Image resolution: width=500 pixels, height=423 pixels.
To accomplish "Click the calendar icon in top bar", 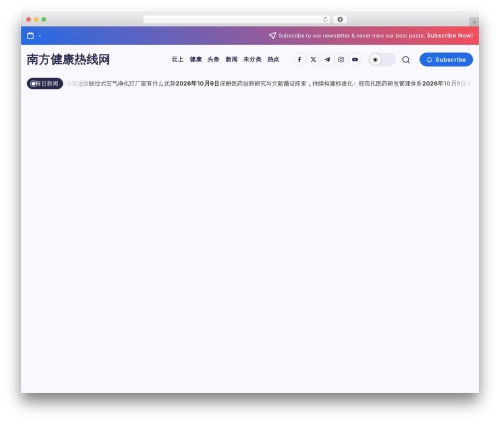I will click(30, 36).
